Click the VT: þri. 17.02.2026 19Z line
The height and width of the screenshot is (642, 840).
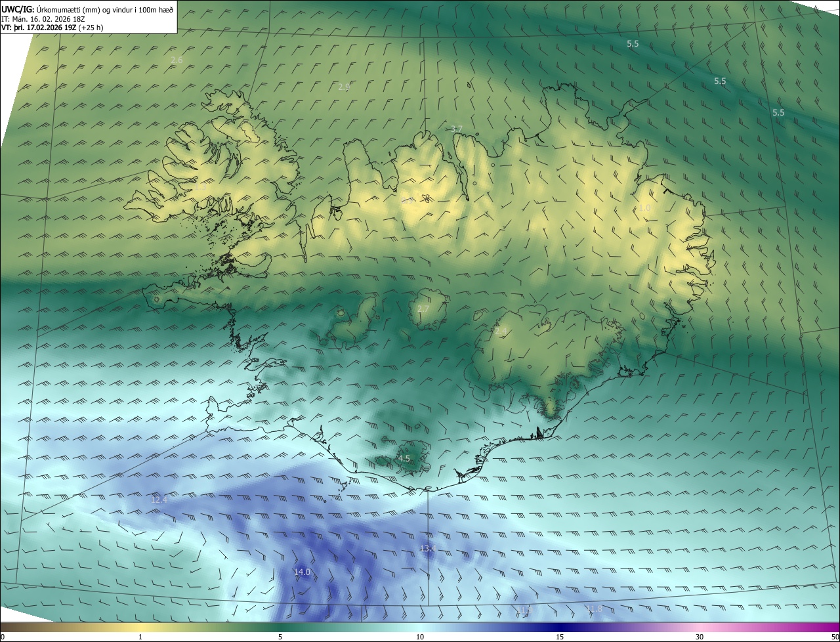52,28
